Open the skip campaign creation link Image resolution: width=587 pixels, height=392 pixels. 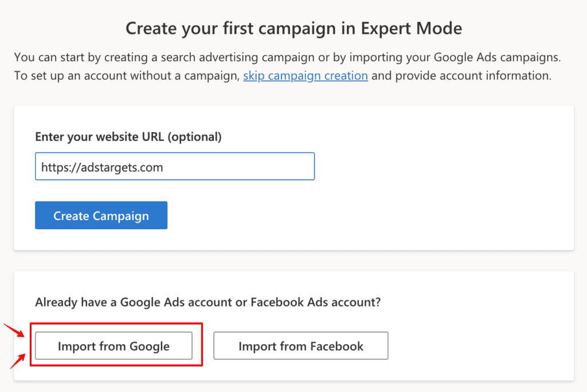[305, 76]
